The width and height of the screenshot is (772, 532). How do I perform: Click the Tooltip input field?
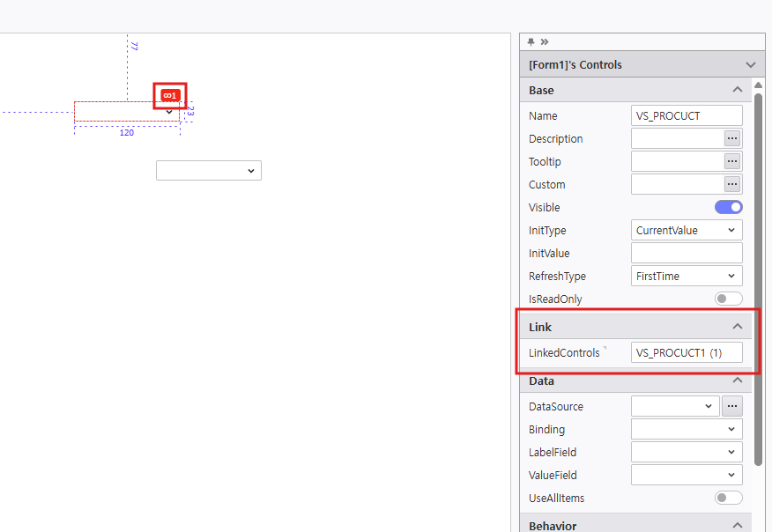678,161
